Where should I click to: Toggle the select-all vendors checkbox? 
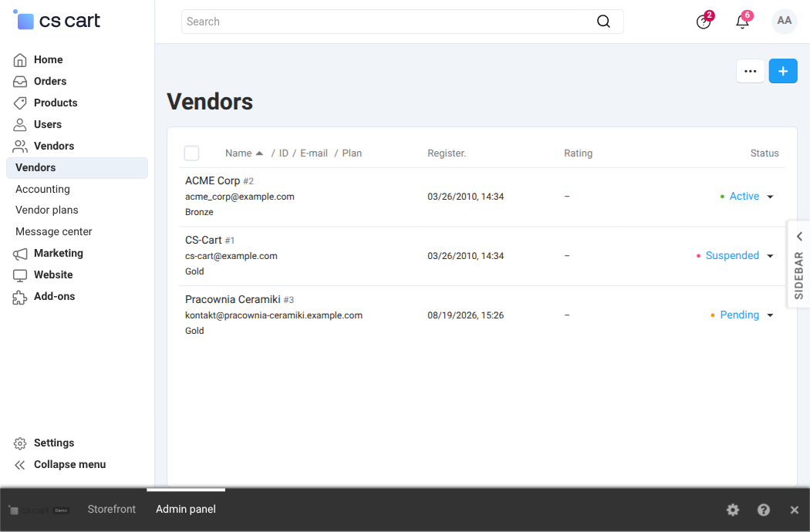tap(191, 153)
